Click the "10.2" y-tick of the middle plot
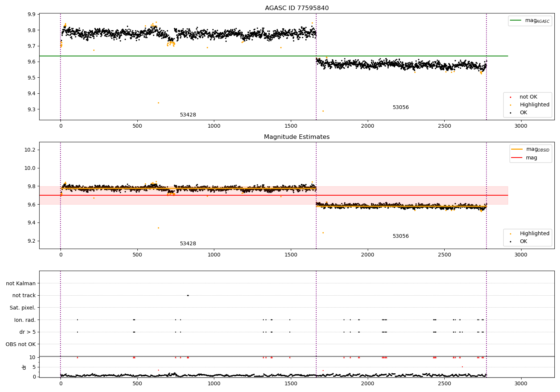The width and height of the screenshot is (560, 392). 30,150
